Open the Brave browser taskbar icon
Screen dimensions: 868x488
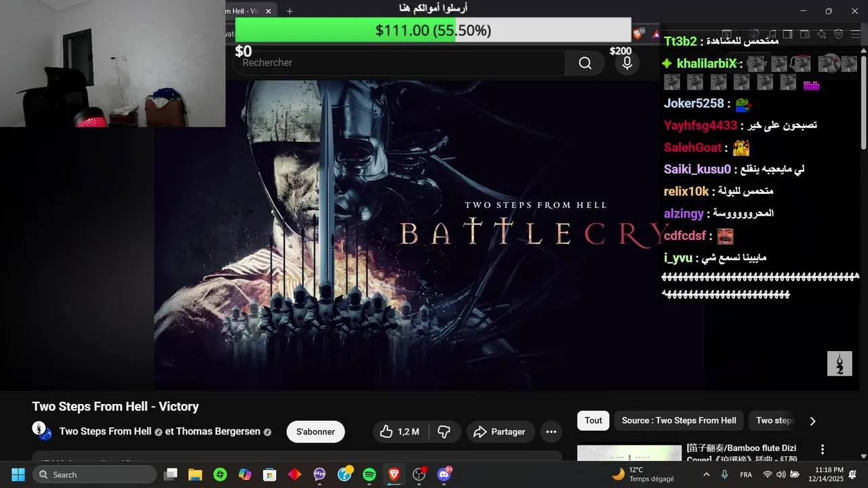pos(394,474)
